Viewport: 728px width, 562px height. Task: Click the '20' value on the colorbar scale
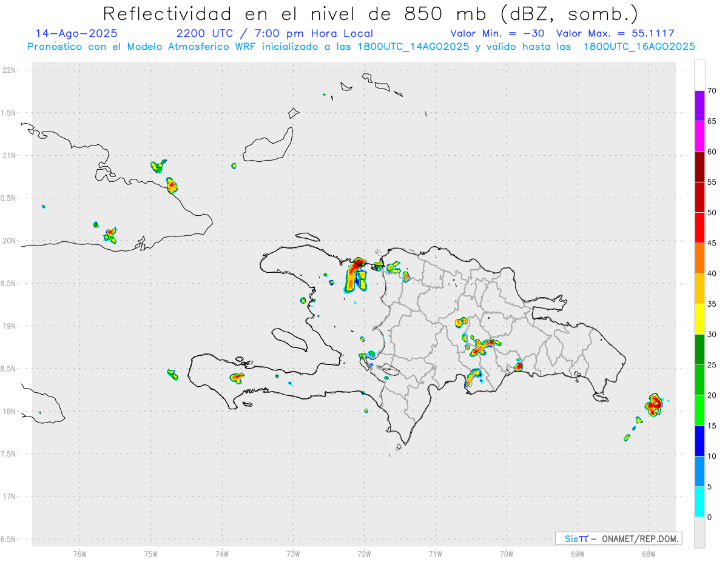(712, 395)
